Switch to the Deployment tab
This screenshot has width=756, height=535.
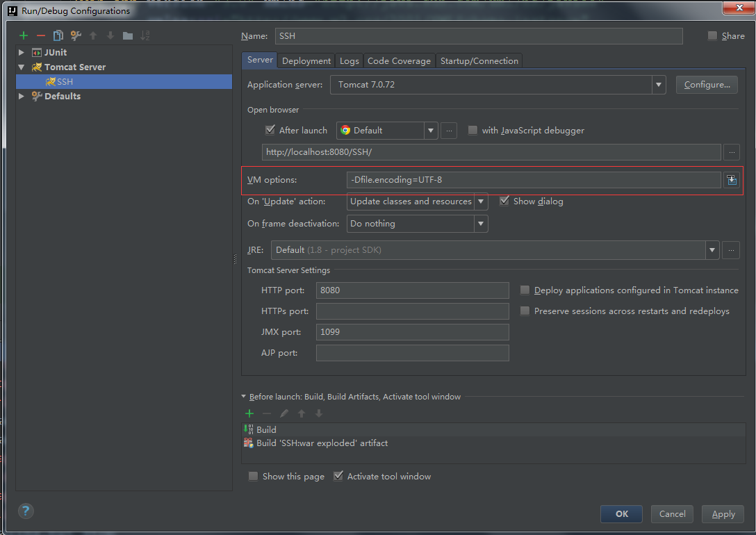click(x=306, y=61)
